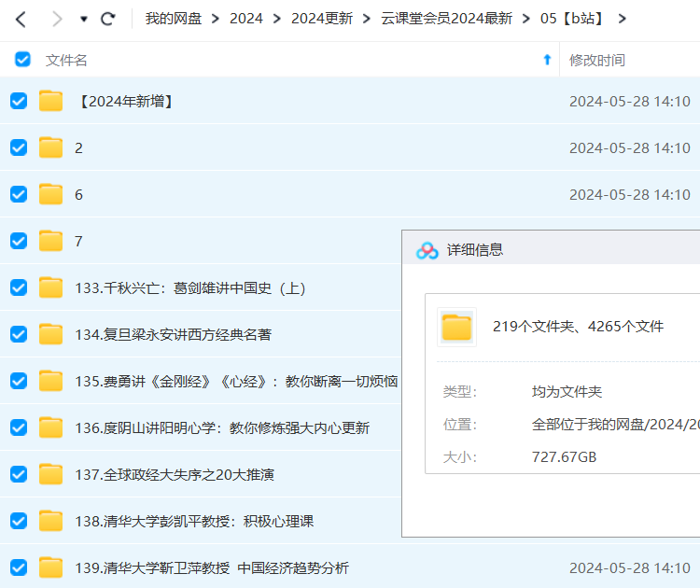Sort by 修改时间 column header
700x588 pixels.
point(597,60)
